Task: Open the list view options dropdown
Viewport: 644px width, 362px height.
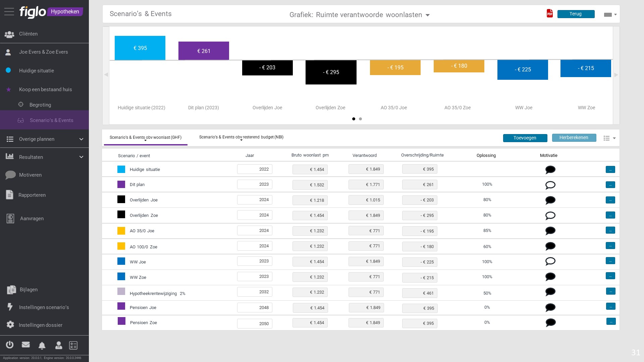Action: [609, 138]
